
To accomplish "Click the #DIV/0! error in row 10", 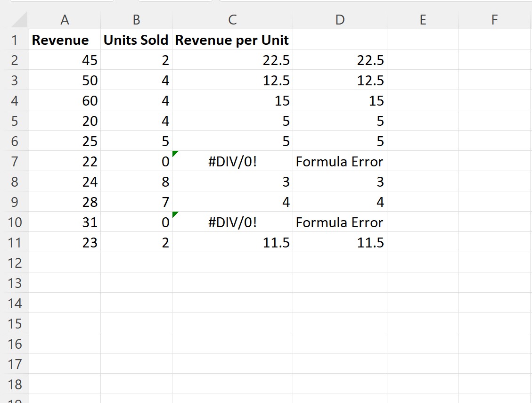I will (232, 222).
